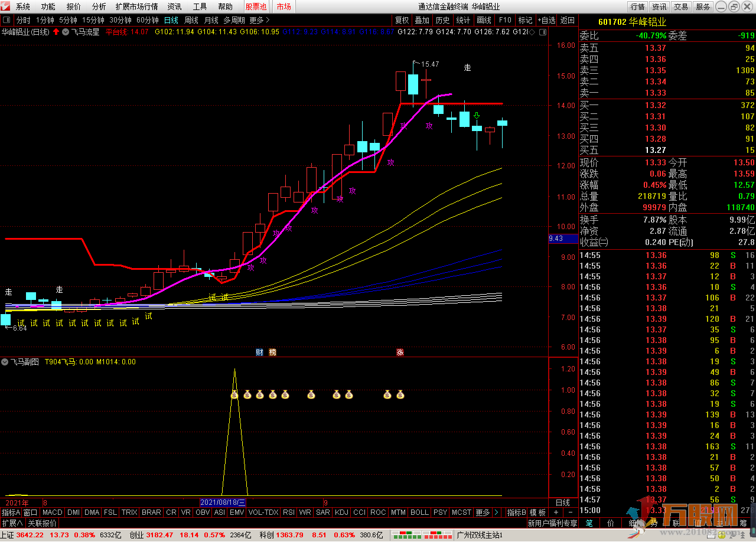The height and width of the screenshot is (542, 756).
Task: Open the 工具 menu
Action: click(x=200, y=7)
